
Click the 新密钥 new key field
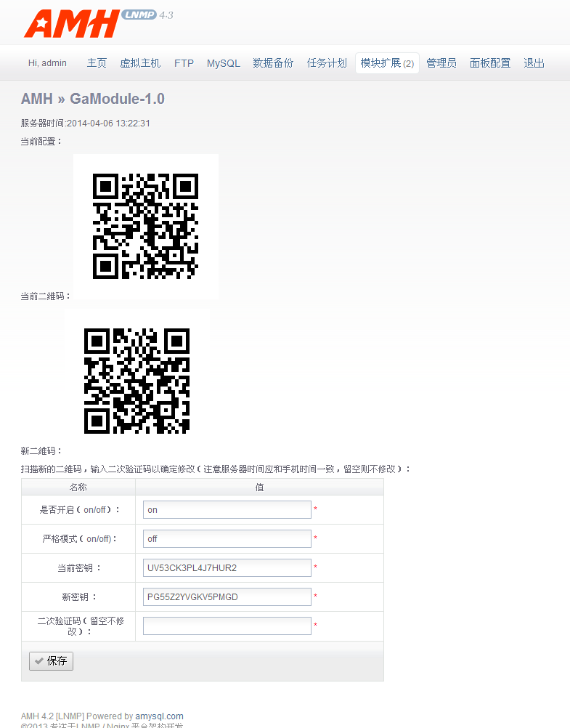227,597
